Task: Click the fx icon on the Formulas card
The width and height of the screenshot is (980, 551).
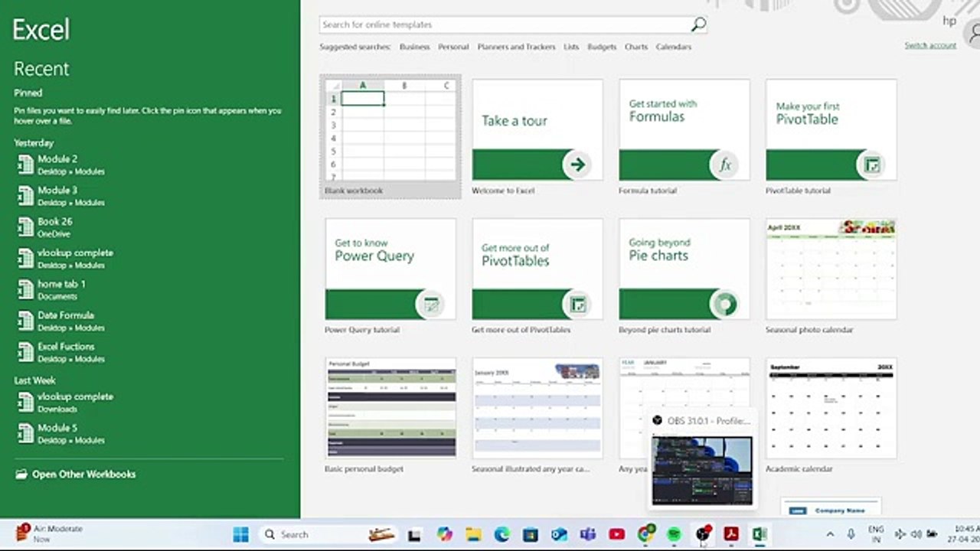Action: pyautogui.click(x=724, y=165)
